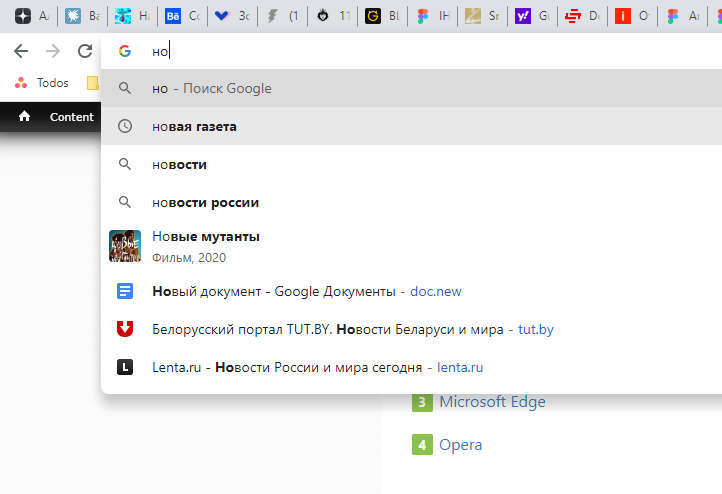Click the Google logo in address bar
This screenshot has width=722, height=494.
[x=125, y=51]
